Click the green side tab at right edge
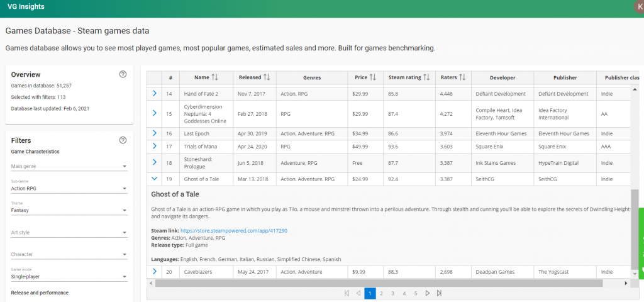644x302 pixels. (x=641, y=243)
